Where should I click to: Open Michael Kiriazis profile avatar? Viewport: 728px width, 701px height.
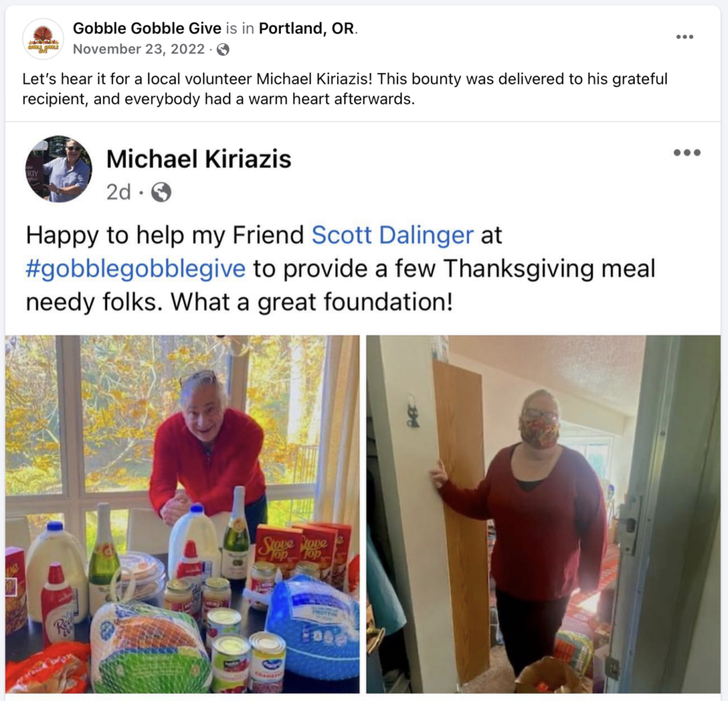pos(58,169)
